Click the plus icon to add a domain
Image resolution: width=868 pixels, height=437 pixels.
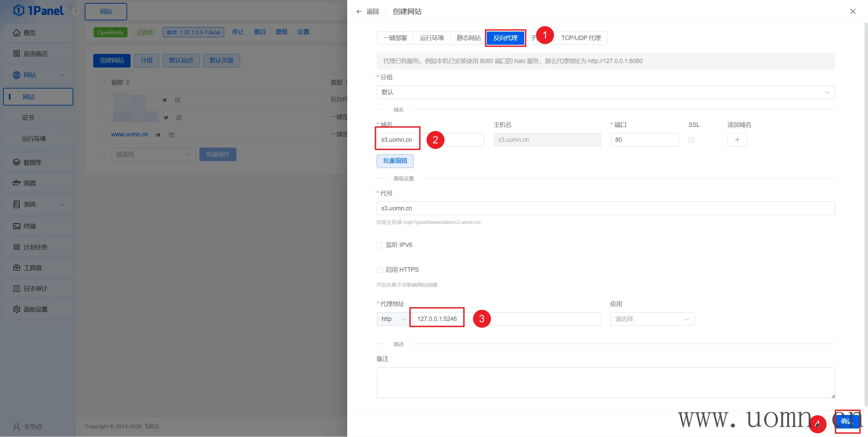[737, 140]
